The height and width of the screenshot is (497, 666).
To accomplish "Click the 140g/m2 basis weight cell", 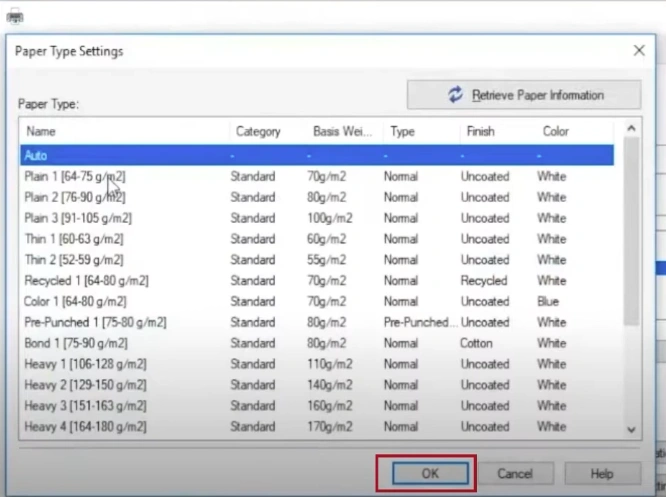I will click(x=330, y=384).
